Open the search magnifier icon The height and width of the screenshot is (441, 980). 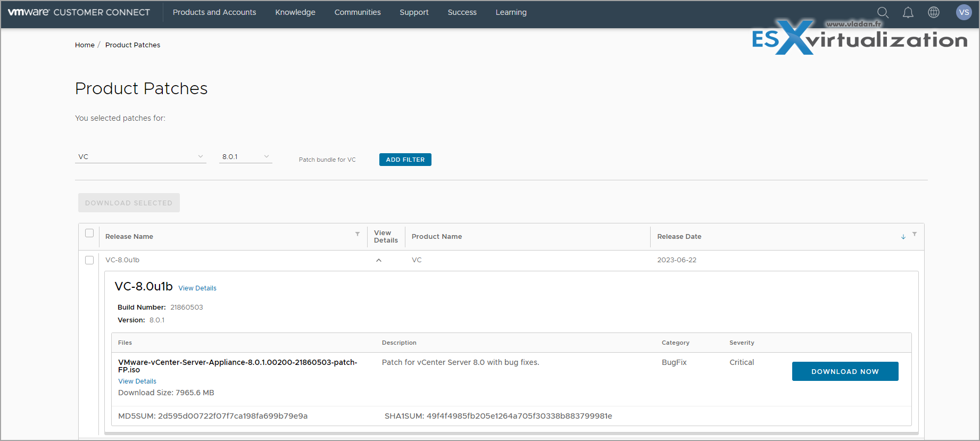point(883,12)
